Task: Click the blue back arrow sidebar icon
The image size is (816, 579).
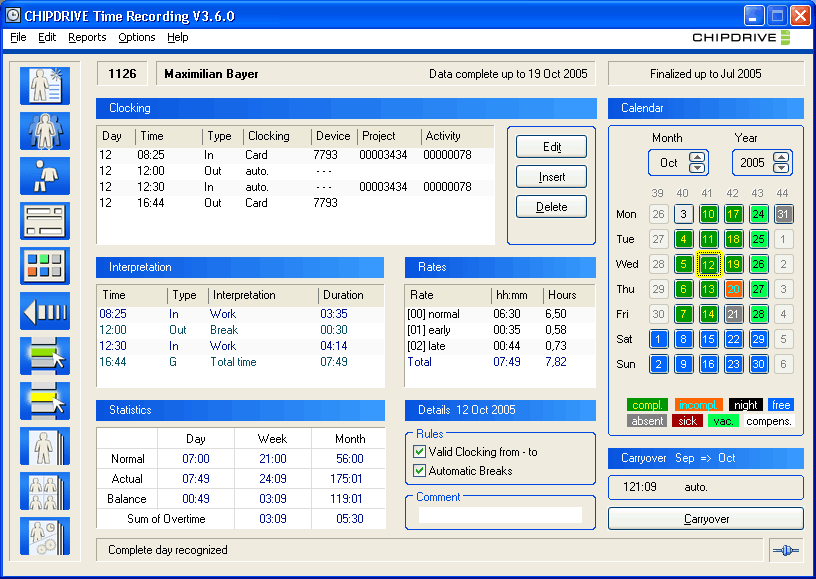Action: point(44,311)
